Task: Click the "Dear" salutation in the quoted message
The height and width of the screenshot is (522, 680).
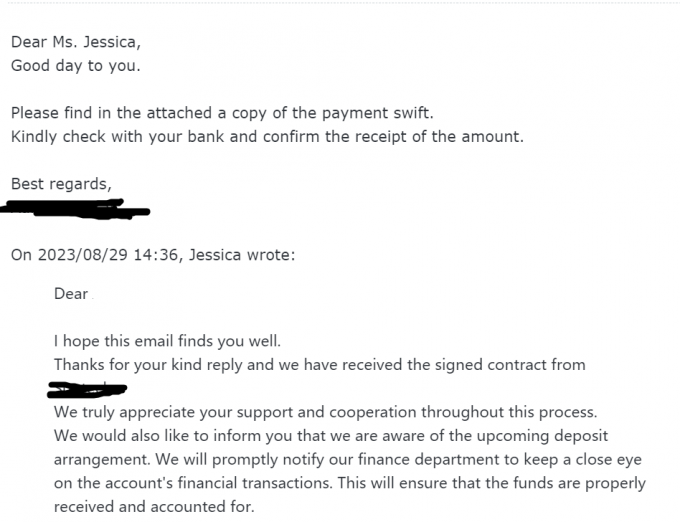Action: 71,294
